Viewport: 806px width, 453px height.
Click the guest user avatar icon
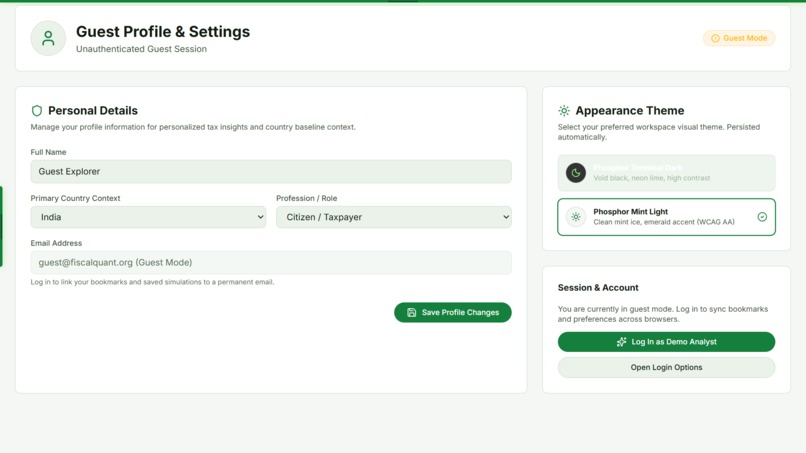[x=48, y=38]
